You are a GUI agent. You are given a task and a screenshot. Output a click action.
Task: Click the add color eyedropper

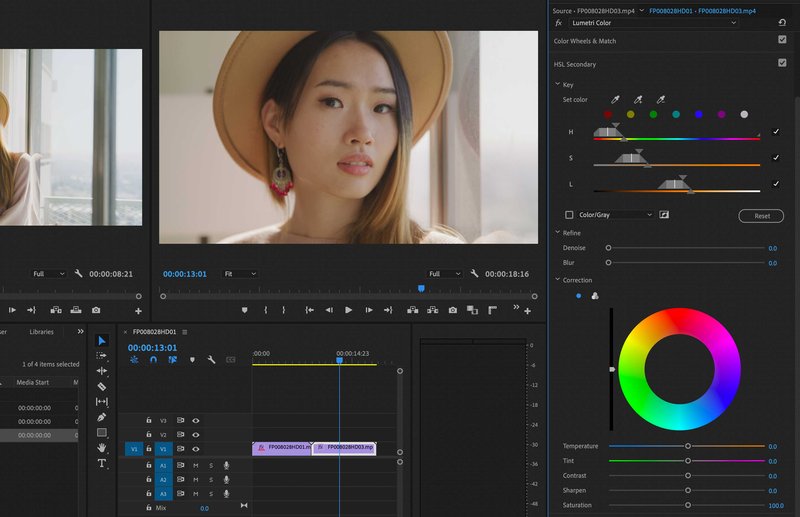point(638,100)
